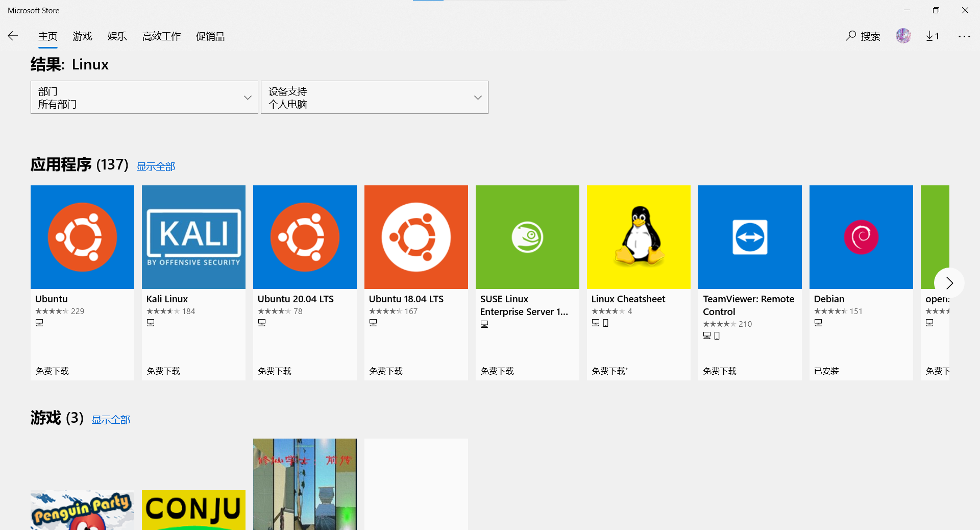Viewport: 980px width, 530px height.
Task: Click the TeamViewer rating 210
Action: coord(727,324)
